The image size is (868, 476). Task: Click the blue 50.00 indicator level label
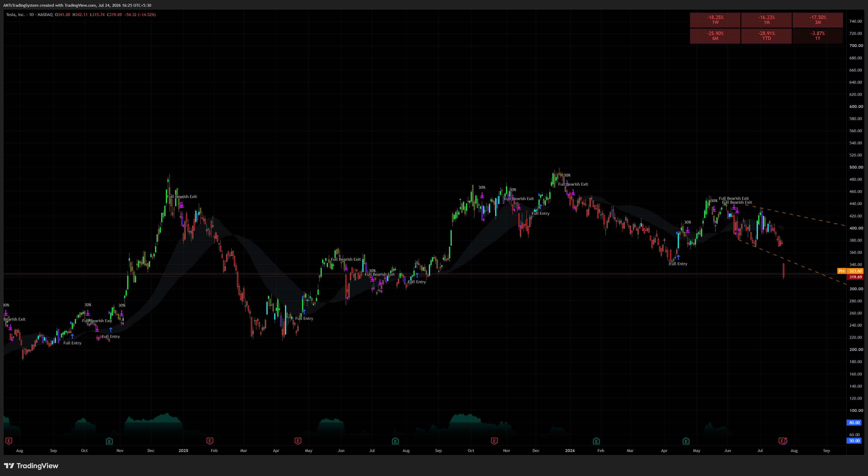pos(854,441)
